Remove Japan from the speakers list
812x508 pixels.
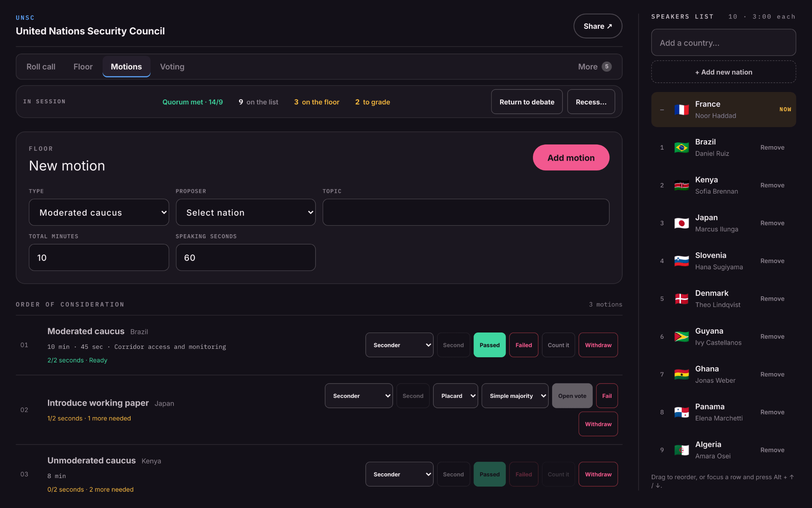pyautogui.click(x=772, y=223)
